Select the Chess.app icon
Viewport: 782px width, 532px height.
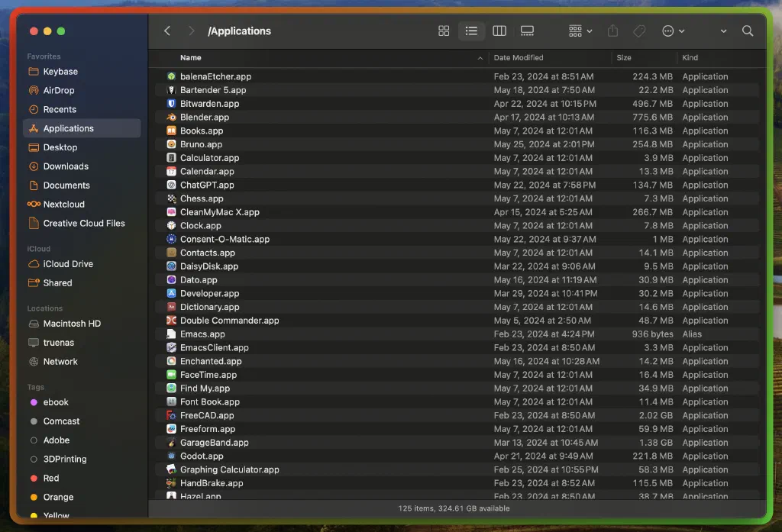(x=171, y=198)
